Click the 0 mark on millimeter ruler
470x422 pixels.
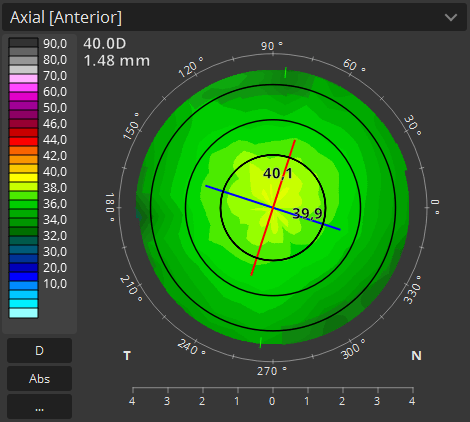272,401
